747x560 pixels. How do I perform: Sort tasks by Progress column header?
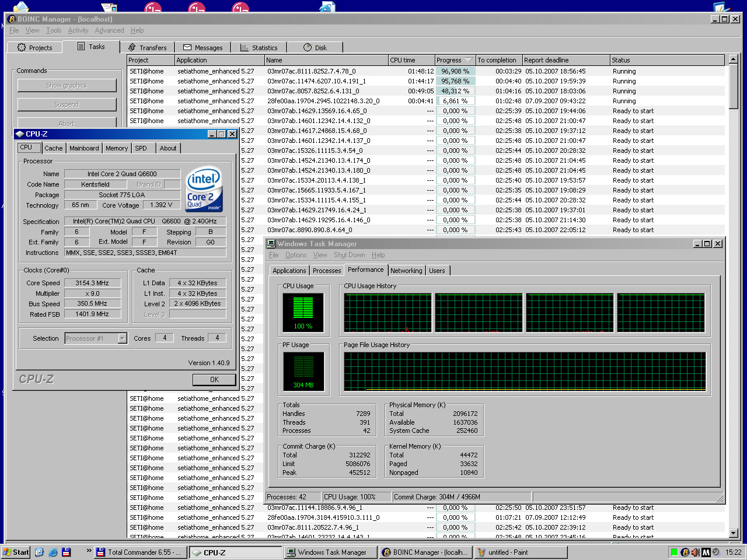455,60
